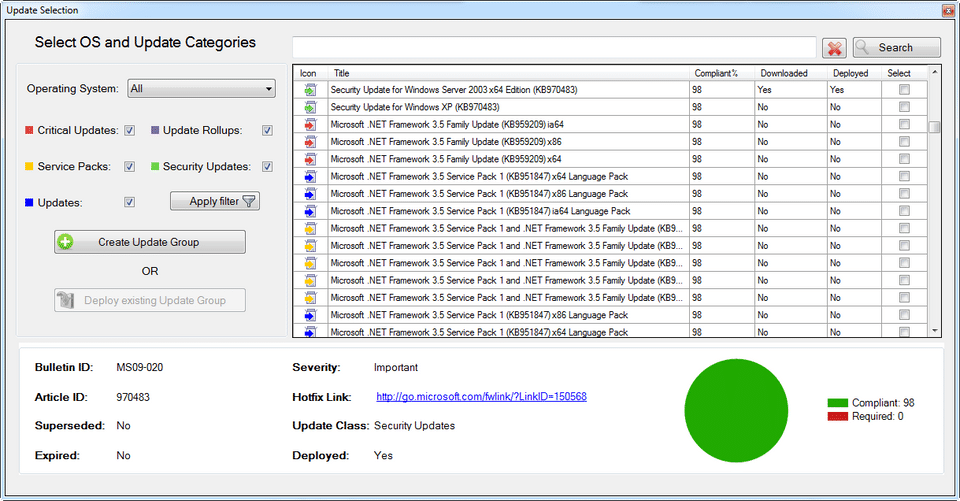960x501 pixels.
Task: Click the Bulletin ID value MS09-020
Action: pyautogui.click(x=140, y=367)
